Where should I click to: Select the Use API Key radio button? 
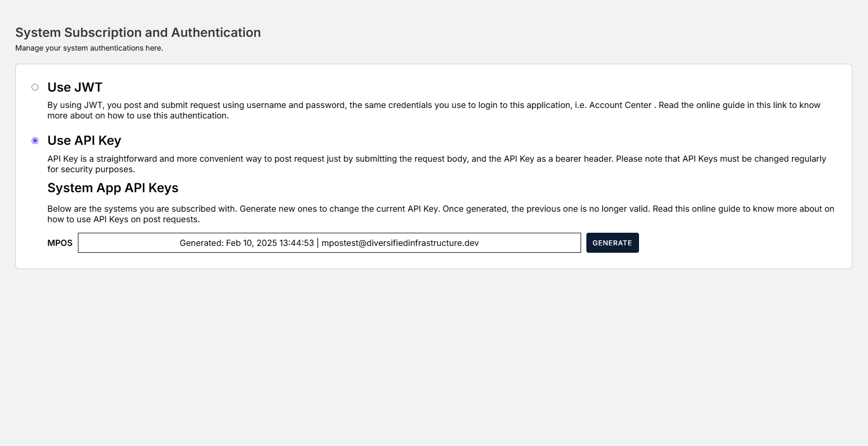point(35,141)
